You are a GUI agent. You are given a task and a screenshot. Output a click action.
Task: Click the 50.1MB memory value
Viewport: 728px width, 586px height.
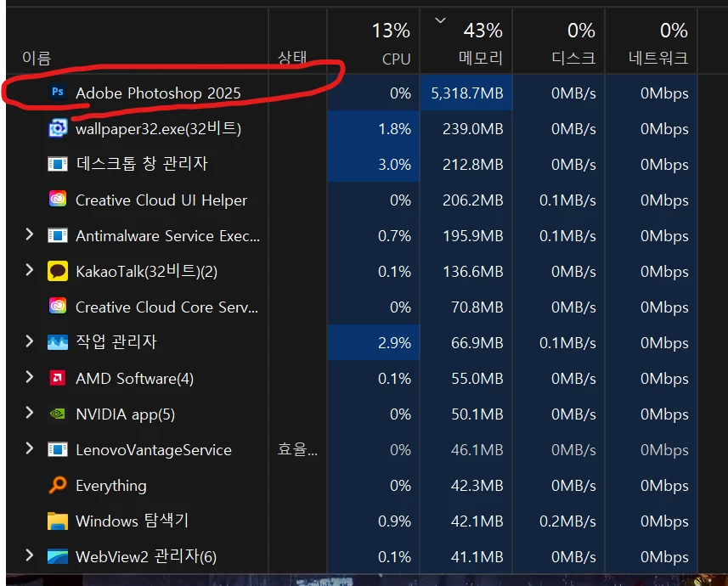tap(477, 414)
